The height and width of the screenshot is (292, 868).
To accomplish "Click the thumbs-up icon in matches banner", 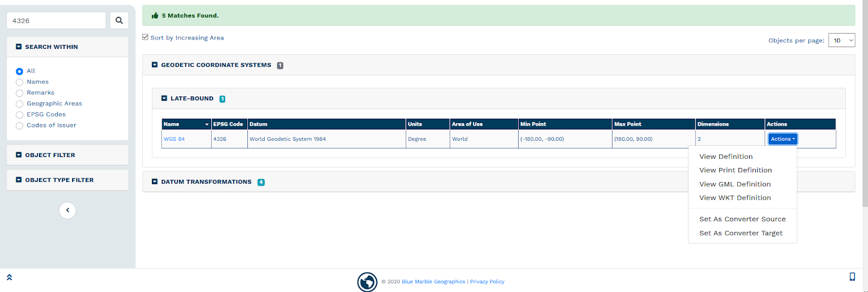I will coord(155,16).
